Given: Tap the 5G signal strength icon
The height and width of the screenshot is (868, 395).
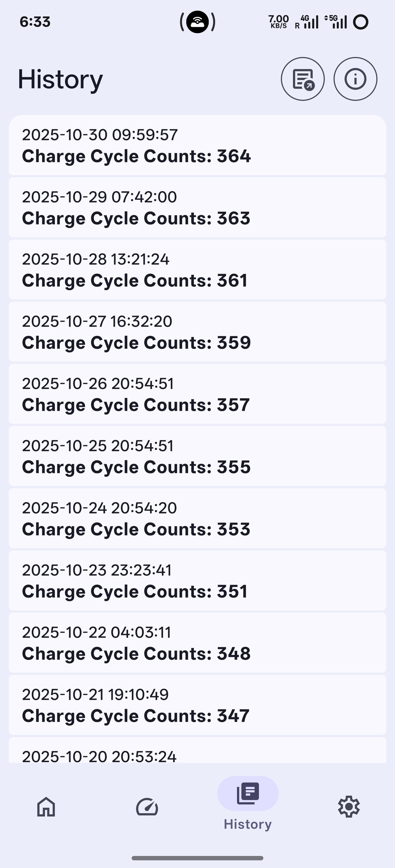Looking at the screenshot, I should point(336,22).
